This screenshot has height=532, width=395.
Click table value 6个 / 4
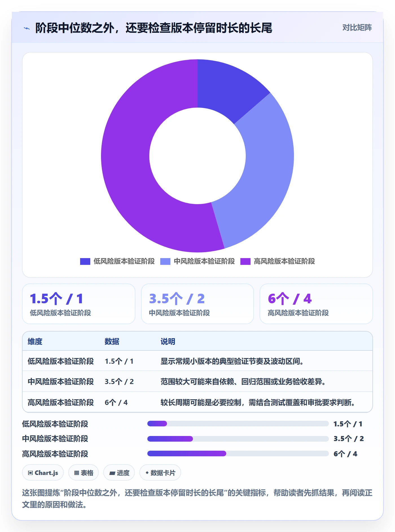(x=116, y=402)
